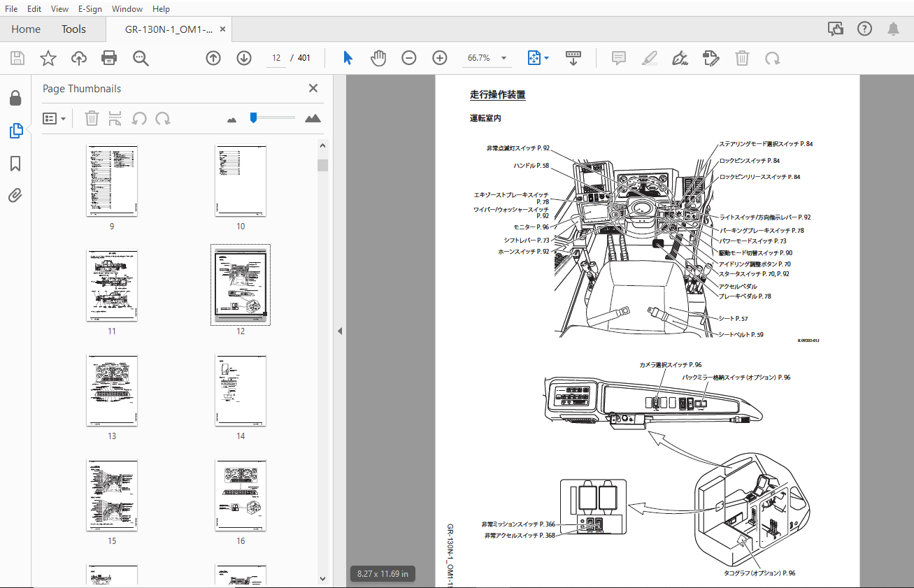The width and height of the screenshot is (914, 588).
Task: Open the Page Thumbnails sidebar icon
Action: 15,131
